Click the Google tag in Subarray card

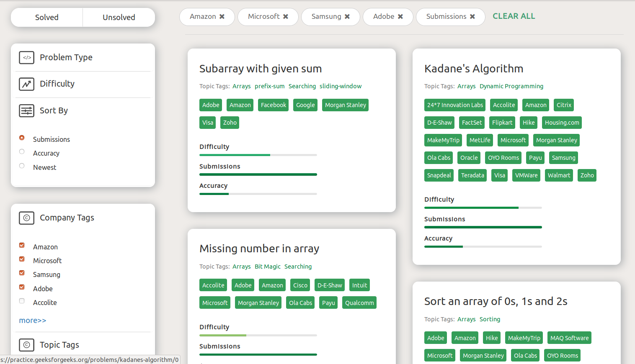(305, 105)
